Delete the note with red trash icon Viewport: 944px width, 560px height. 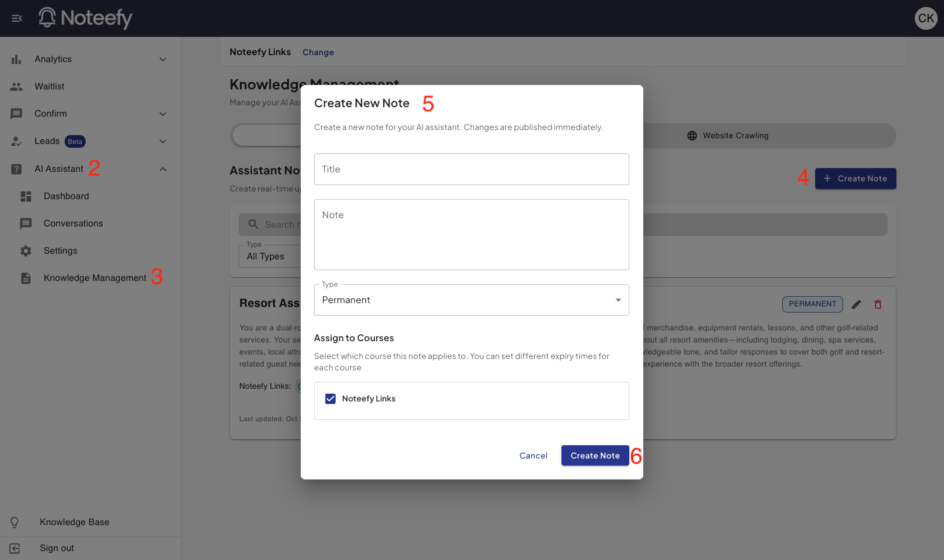(878, 304)
